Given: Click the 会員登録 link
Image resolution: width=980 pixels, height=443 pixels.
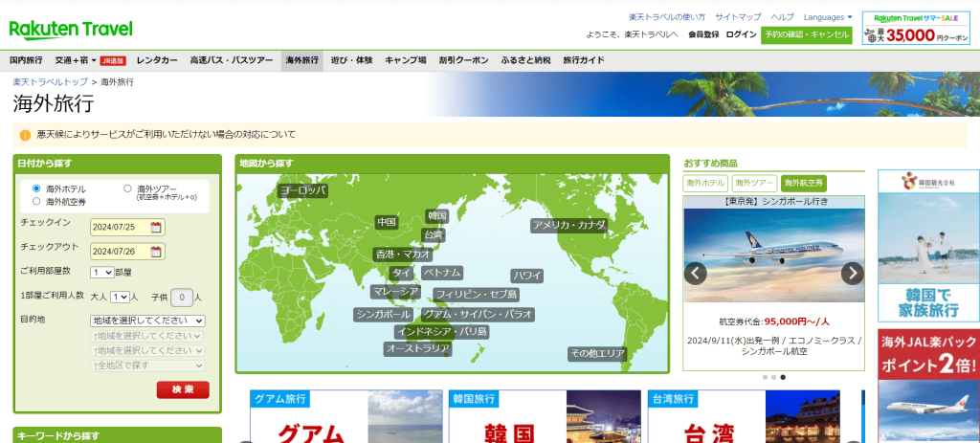Looking at the screenshot, I should [703, 35].
